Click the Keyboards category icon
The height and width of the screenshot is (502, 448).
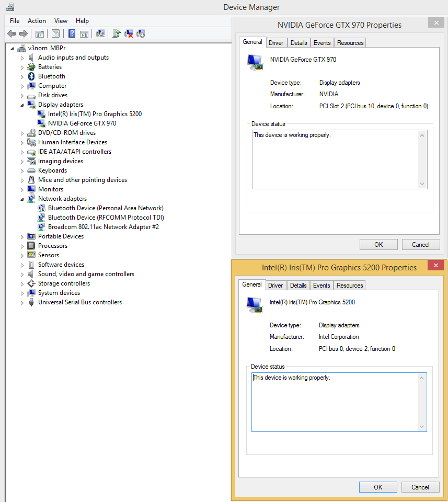pos(31,170)
